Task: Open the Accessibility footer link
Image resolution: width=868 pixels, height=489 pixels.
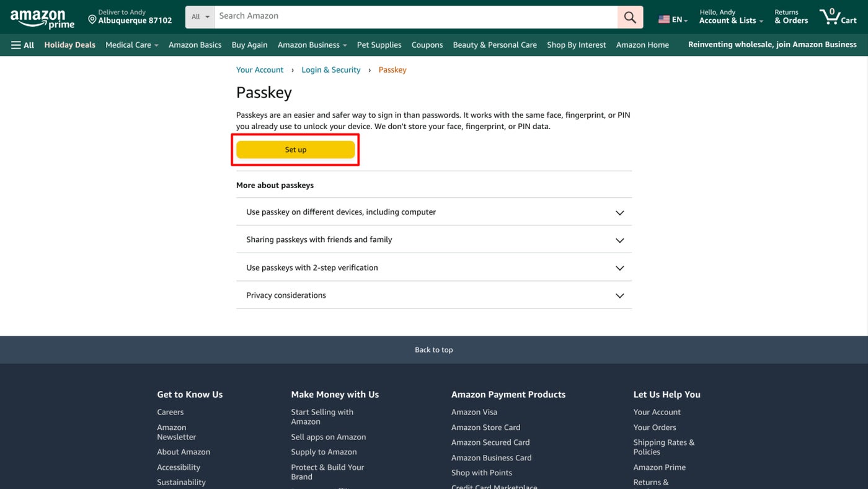Action: tap(179, 467)
